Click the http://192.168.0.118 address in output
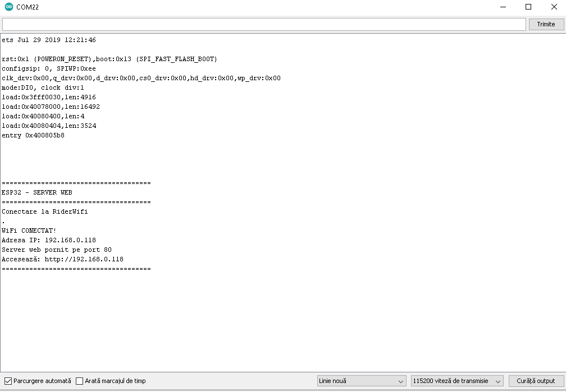Screen dimensions: 566x392 pyautogui.click(x=84, y=259)
